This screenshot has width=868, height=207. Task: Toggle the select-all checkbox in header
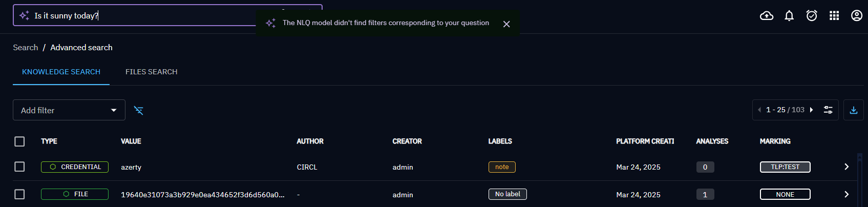click(x=19, y=141)
